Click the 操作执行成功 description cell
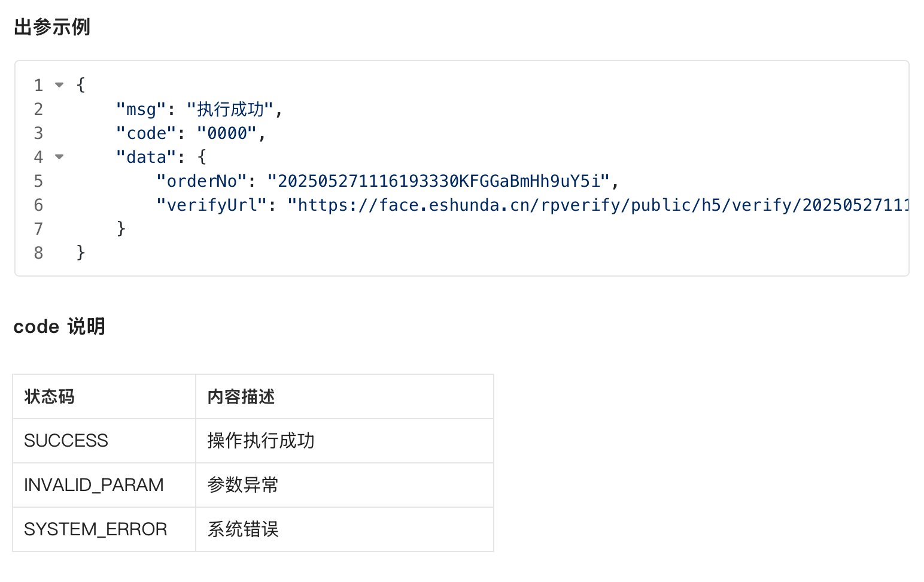The image size is (924, 582). click(345, 441)
